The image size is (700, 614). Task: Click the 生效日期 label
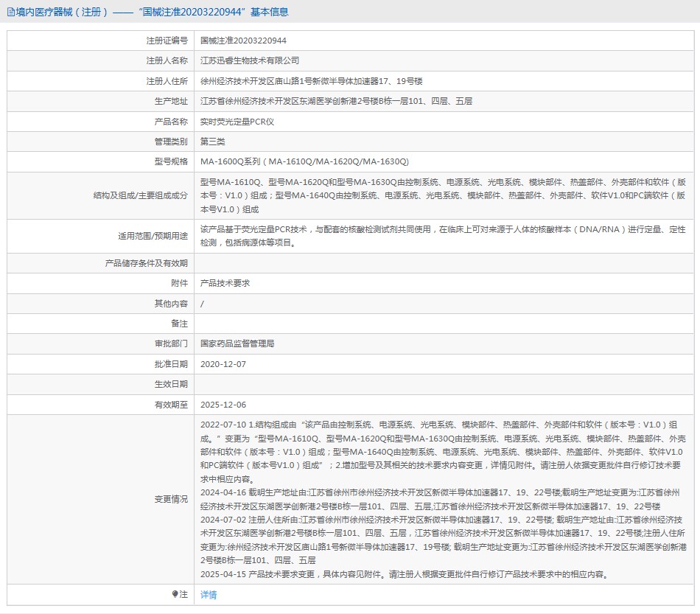point(171,384)
